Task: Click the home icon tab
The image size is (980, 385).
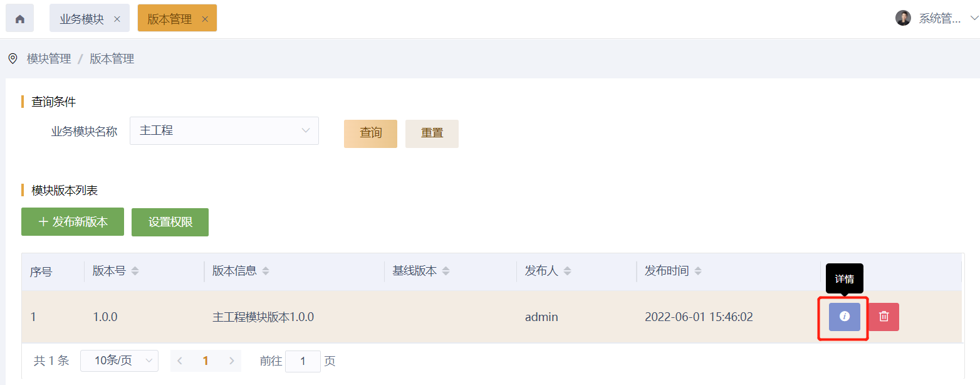Action: [20, 19]
